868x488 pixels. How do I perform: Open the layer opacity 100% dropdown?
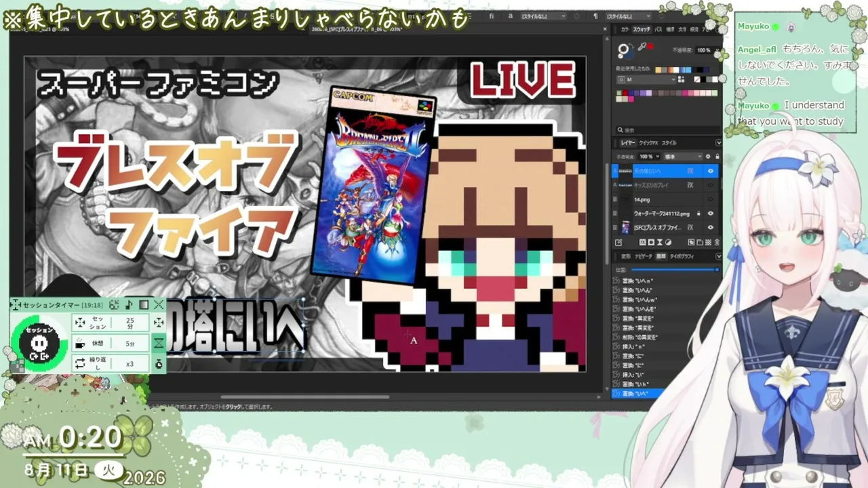click(650, 157)
